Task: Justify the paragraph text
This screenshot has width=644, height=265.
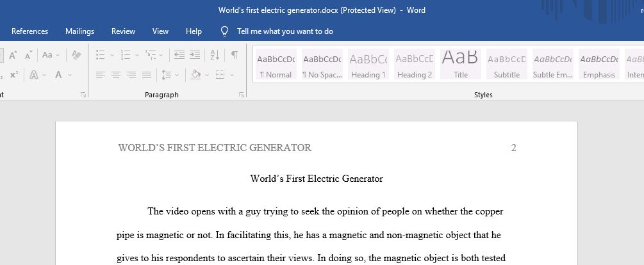Action: click(x=147, y=75)
